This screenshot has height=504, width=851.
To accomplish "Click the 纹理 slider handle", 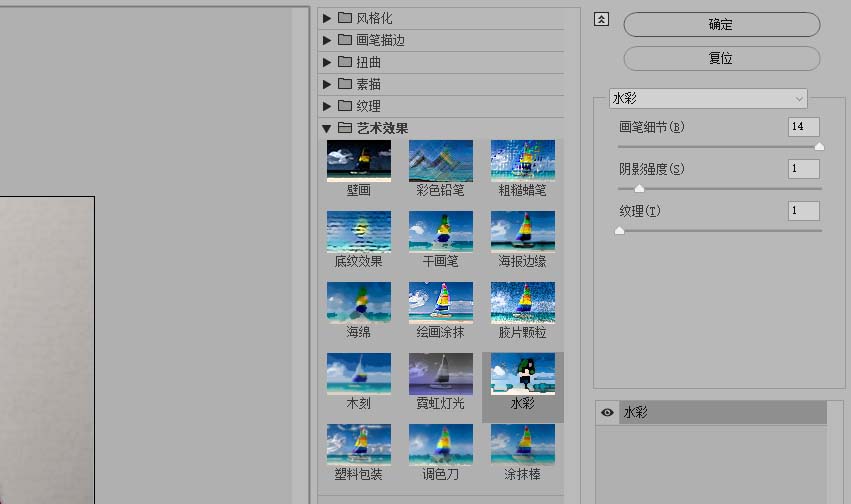I will tap(619, 231).
